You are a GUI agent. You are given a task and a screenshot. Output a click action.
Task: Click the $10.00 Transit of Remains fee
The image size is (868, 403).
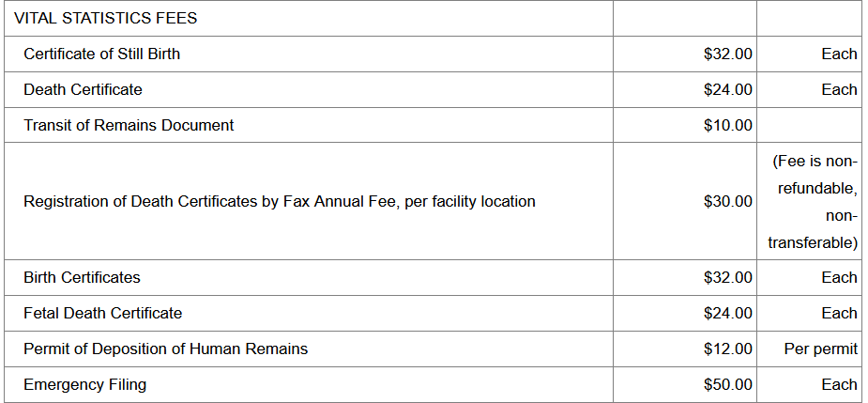727,125
